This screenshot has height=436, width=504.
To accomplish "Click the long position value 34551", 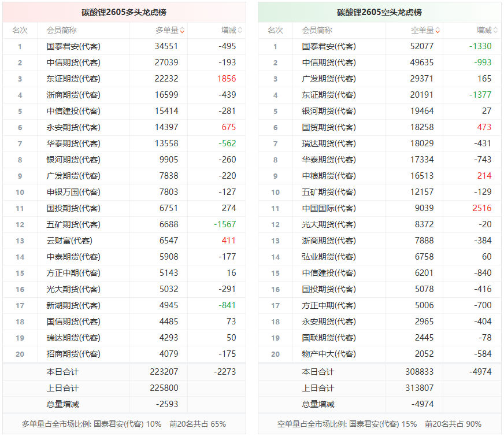I will pos(166,46).
